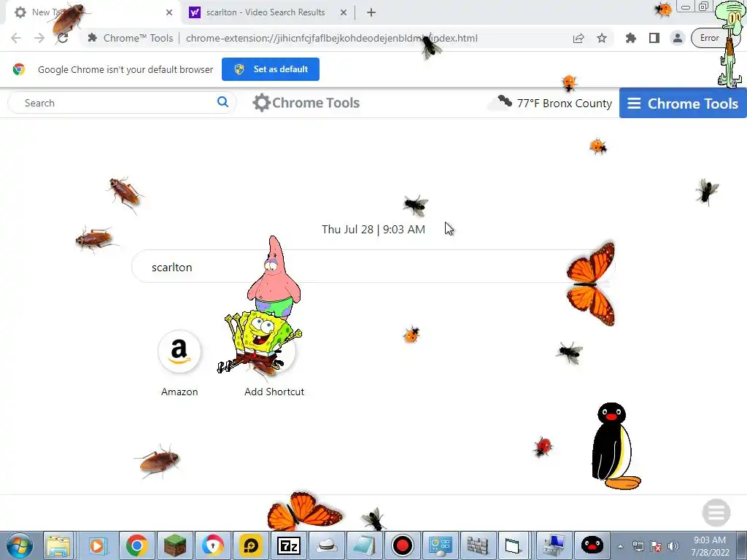
Task: Open Minecraft grass block taskbar icon
Action: pyautogui.click(x=175, y=545)
